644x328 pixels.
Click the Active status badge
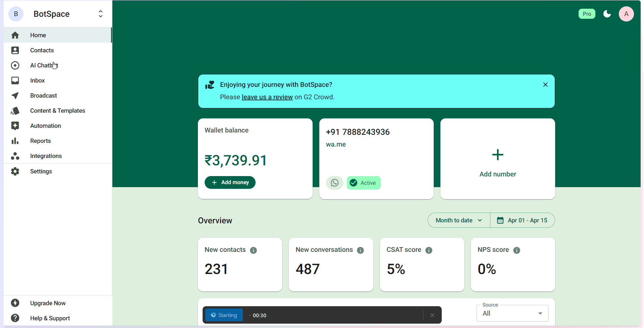tap(364, 183)
